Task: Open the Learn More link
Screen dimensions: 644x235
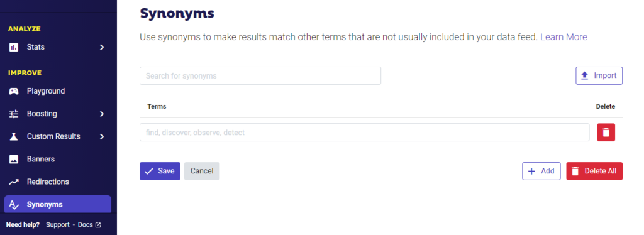Action: 563,37
